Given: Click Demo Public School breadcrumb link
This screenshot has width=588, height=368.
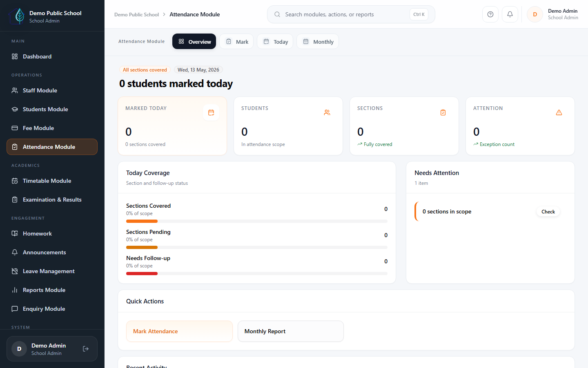Looking at the screenshot, I should [x=136, y=14].
